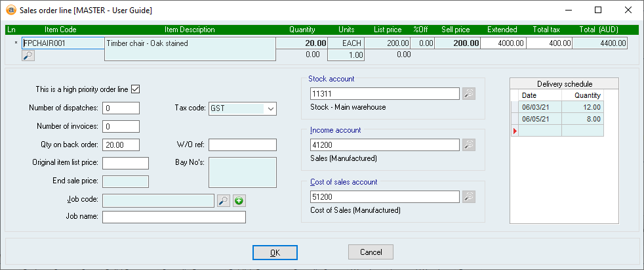Add a new job with green plus icon
This screenshot has height=270, width=644.
(239, 200)
